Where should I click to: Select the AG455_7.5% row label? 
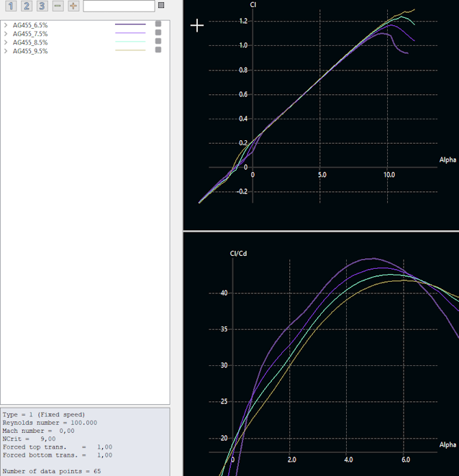coord(30,34)
